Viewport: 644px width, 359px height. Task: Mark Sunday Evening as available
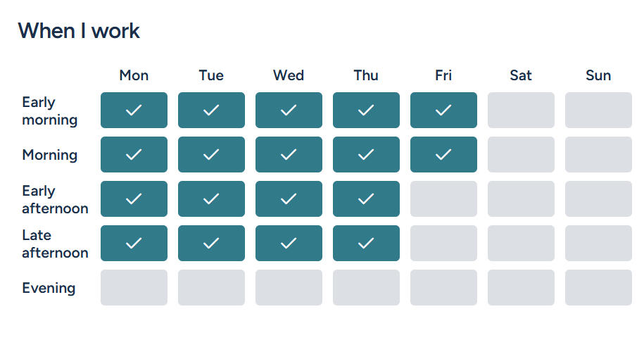coord(598,288)
